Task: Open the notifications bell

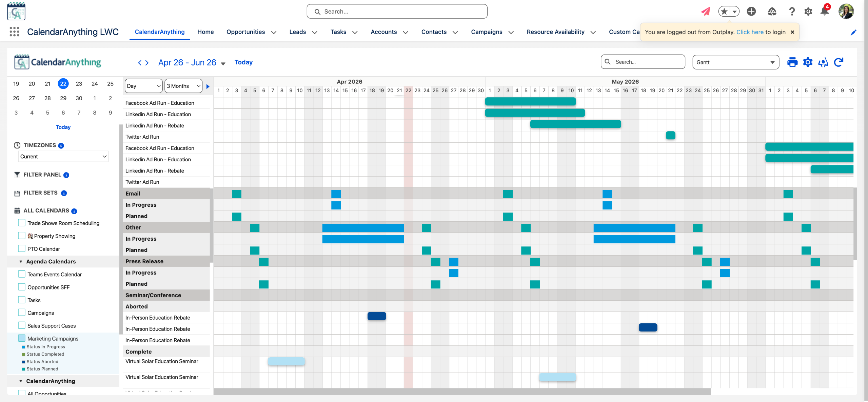Action: point(824,11)
